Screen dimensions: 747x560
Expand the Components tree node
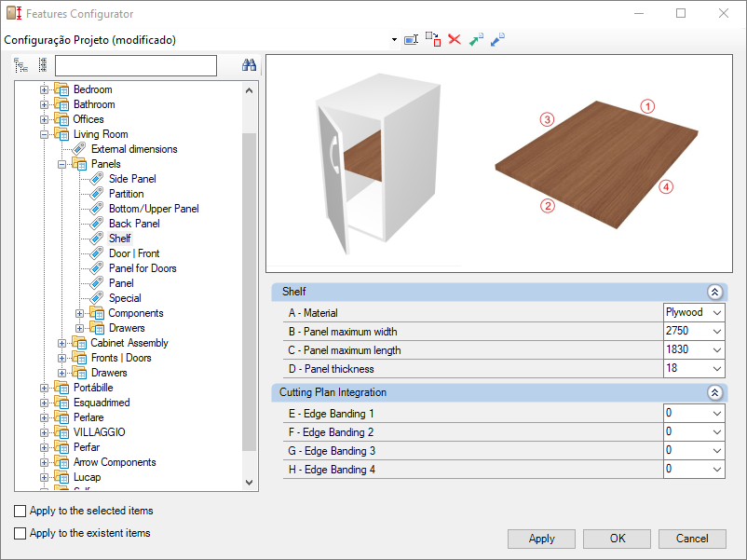(79, 313)
